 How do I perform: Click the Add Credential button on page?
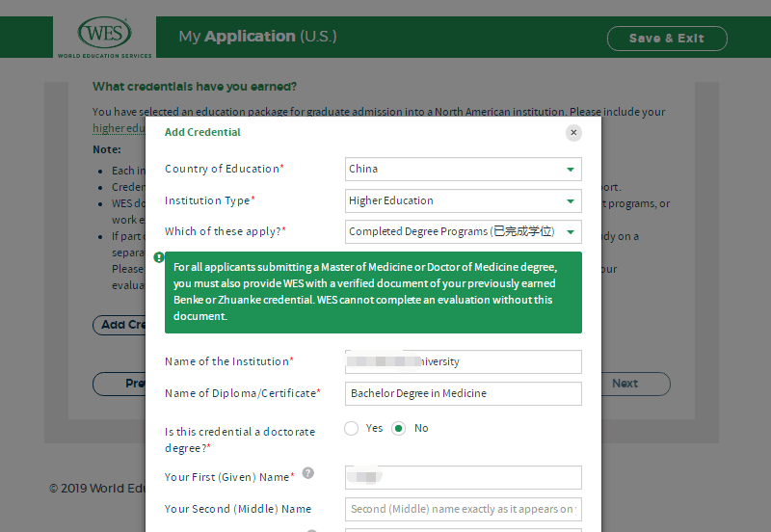pos(119,325)
